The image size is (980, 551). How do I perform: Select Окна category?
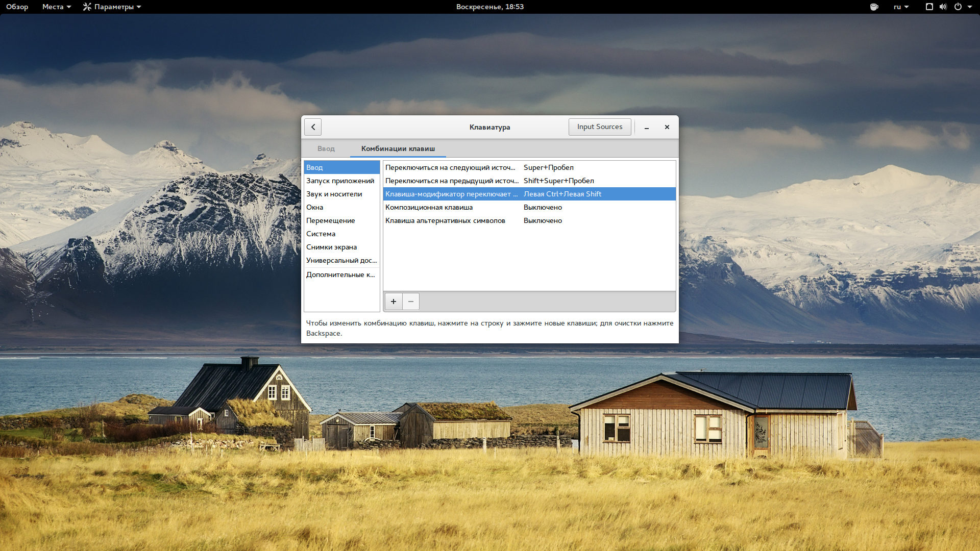click(x=342, y=207)
